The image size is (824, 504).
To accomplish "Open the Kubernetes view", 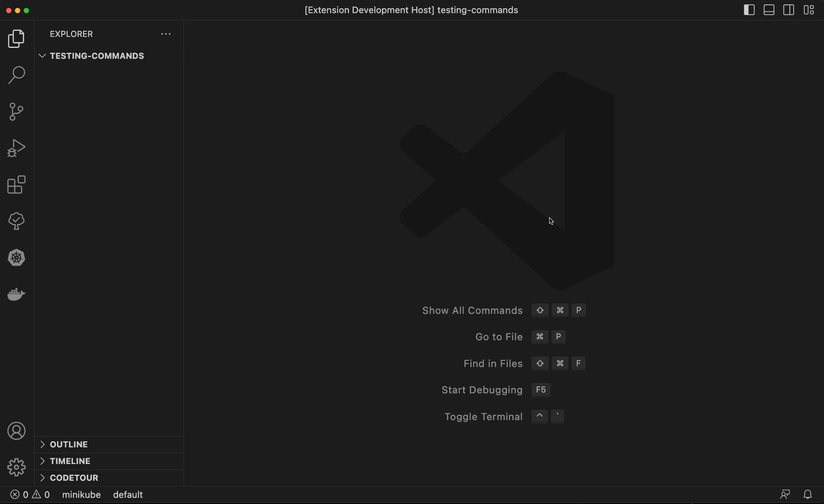I will coord(17,258).
